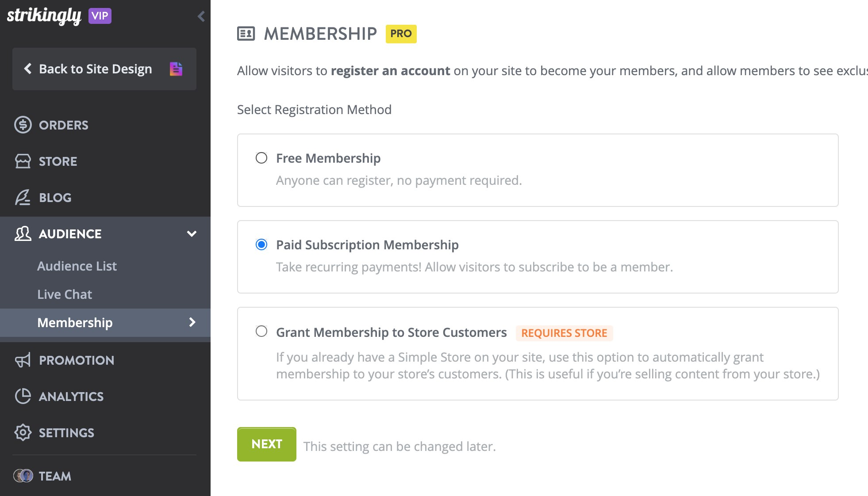Open the Audience List page
This screenshot has width=868, height=496.
77,266
